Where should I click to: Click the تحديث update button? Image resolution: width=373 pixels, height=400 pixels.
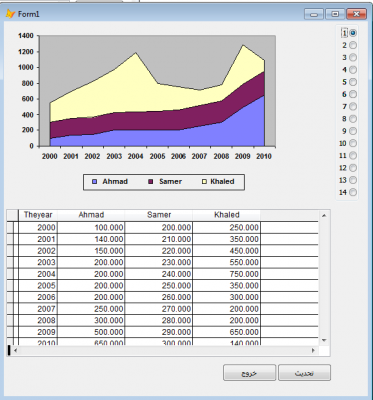pyautogui.click(x=304, y=373)
